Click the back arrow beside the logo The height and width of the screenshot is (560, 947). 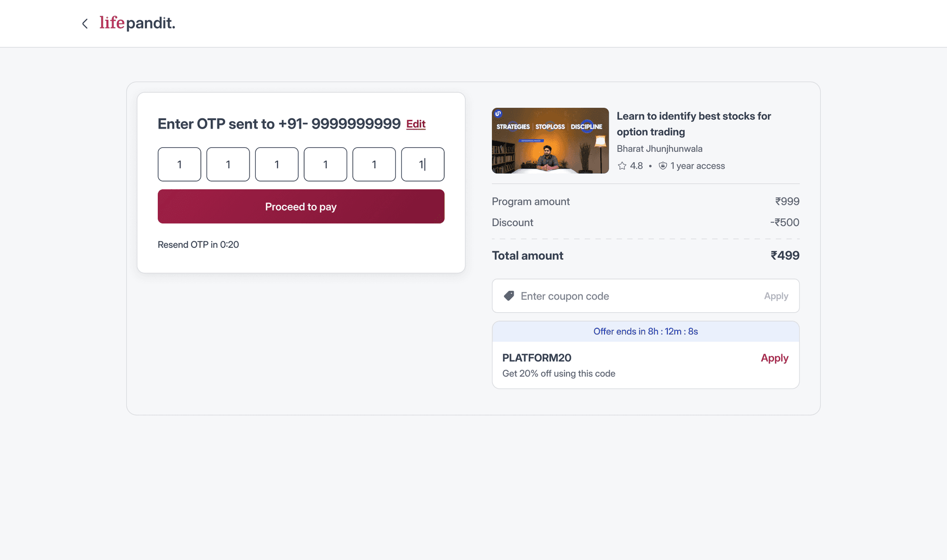click(x=85, y=24)
